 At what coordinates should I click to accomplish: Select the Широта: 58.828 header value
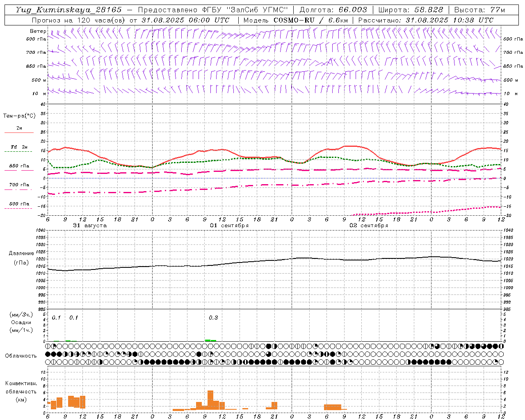pyautogui.click(x=411, y=10)
